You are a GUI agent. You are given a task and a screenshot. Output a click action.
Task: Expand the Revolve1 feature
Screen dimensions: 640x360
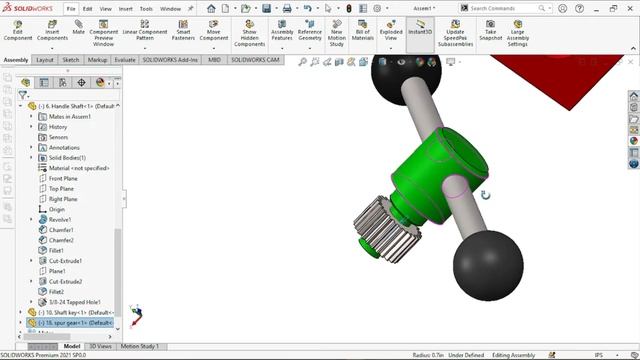pos(31,220)
